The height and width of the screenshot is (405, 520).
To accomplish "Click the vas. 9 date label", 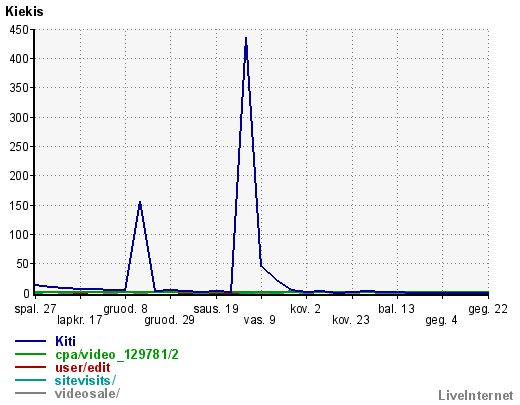I will 259,320.
